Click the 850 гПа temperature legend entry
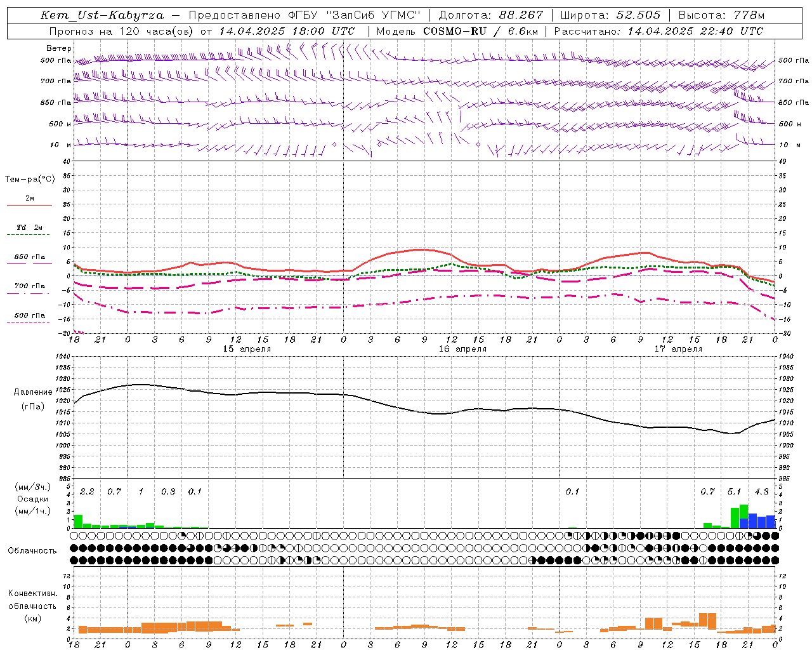Screen dimensions: 812x650 pyautogui.click(x=30, y=257)
